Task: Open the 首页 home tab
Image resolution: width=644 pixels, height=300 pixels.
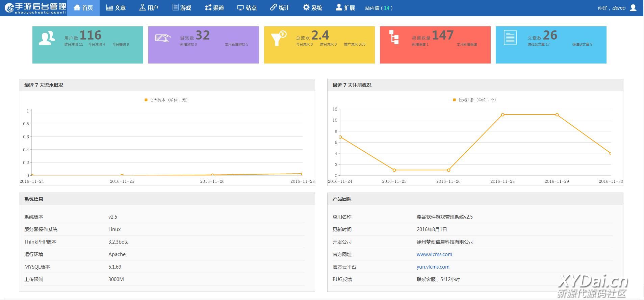Action: [x=83, y=8]
